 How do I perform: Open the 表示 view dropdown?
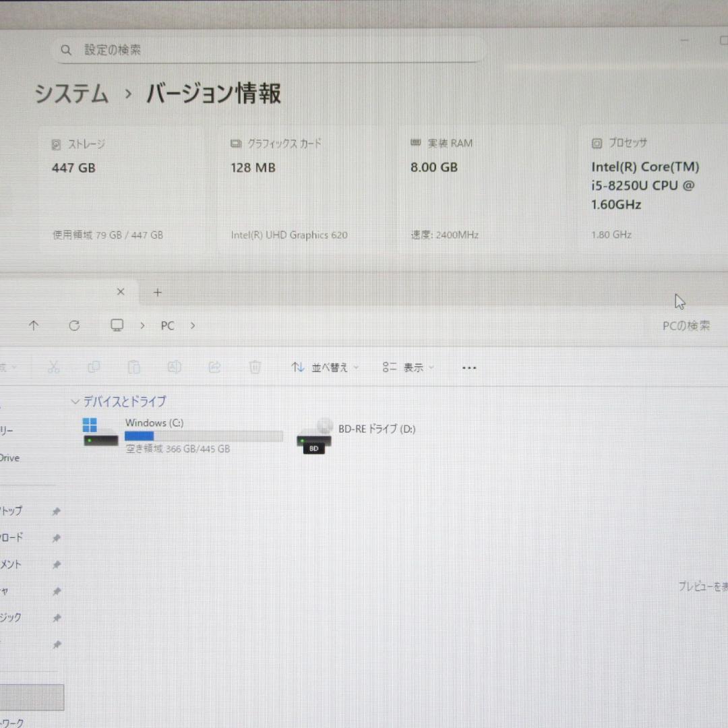[x=407, y=367]
